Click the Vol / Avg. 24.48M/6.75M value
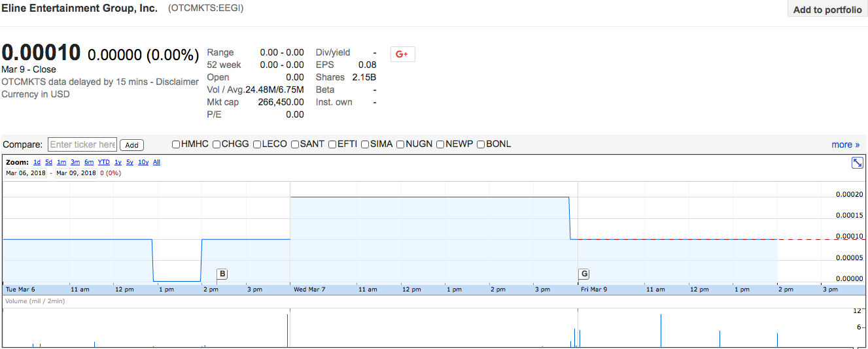This screenshot has width=868, height=349. point(275,90)
